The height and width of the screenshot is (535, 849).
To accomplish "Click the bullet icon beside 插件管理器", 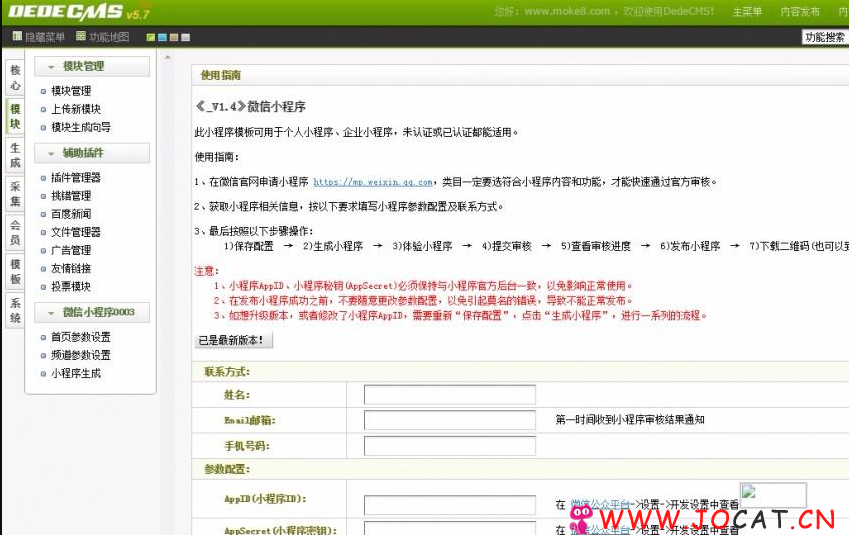I will 43,178.
